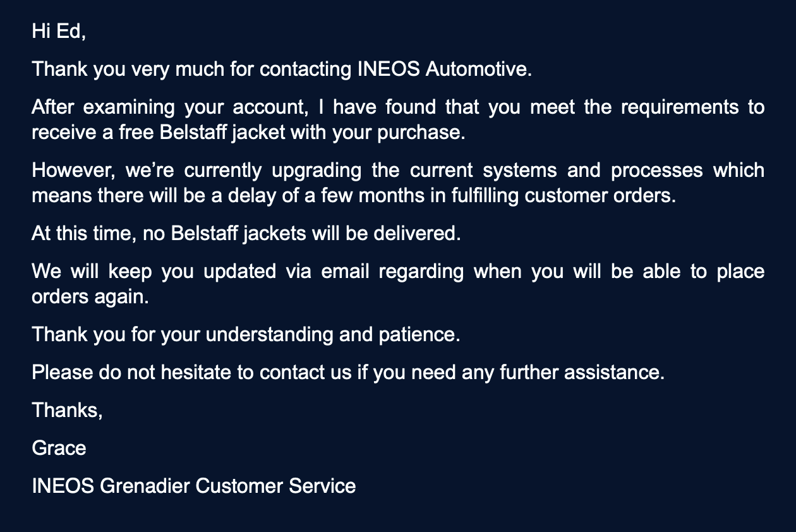
Task: Click the words "orders again"
Action: tap(90, 297)
